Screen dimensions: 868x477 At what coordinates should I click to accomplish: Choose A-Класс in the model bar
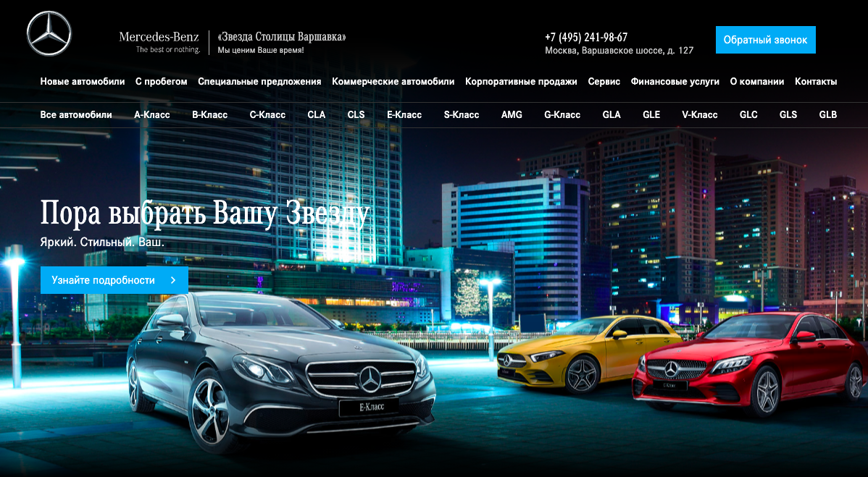(x=151, y=115)
